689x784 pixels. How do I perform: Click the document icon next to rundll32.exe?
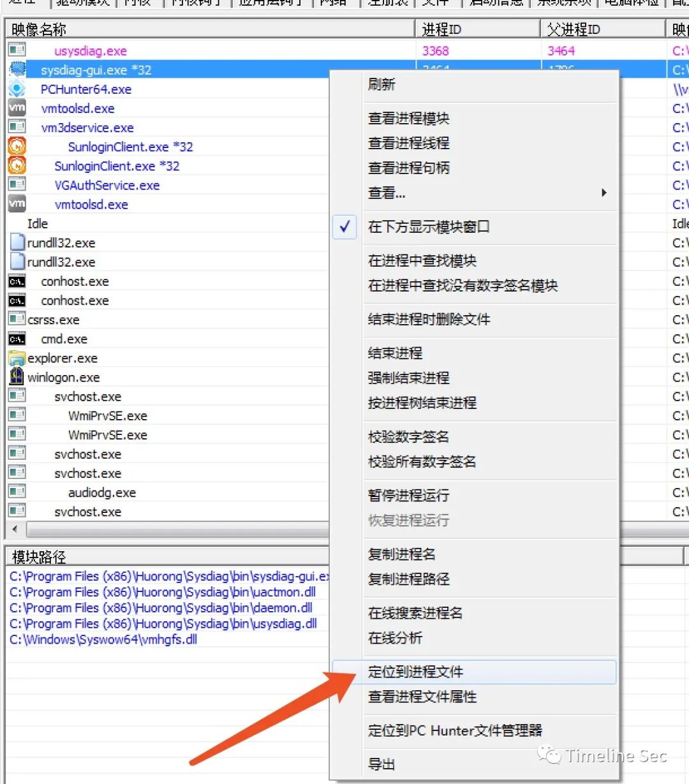pyautogui.click(x=16, y=242)
